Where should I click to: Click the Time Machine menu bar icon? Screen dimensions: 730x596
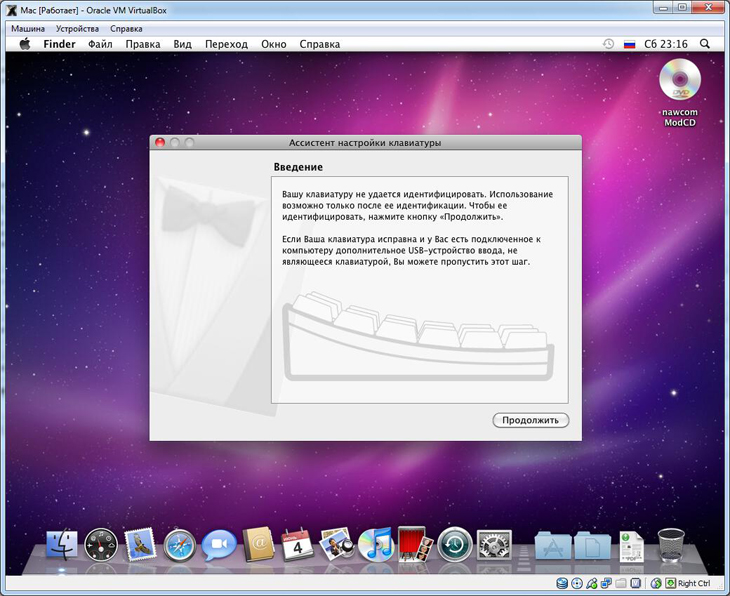coord(608,44)
